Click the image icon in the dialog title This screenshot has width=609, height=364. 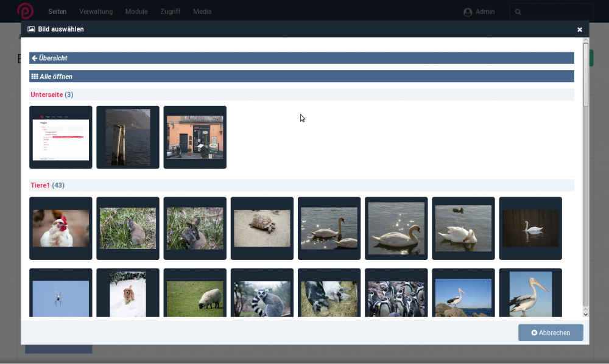pos(31,29)
